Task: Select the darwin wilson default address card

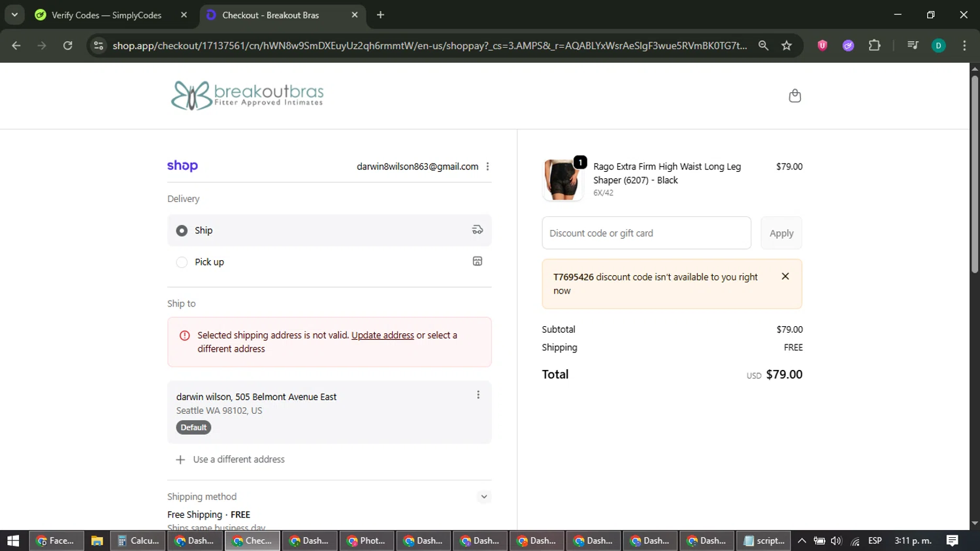Action: 329,412
